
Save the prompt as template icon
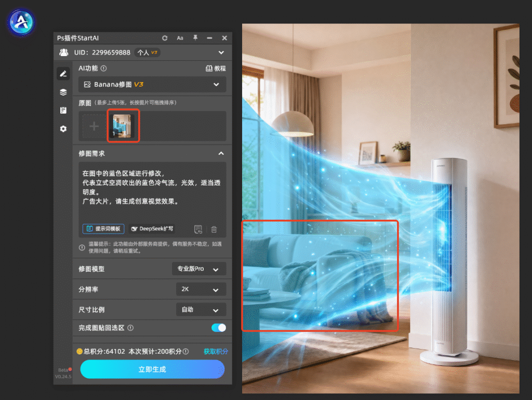point(198,229)
